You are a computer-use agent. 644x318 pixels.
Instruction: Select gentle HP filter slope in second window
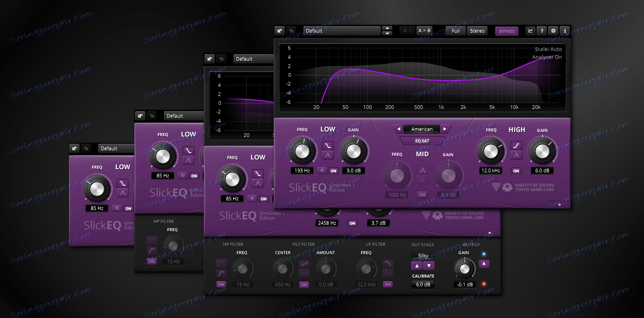click(221, 263)
